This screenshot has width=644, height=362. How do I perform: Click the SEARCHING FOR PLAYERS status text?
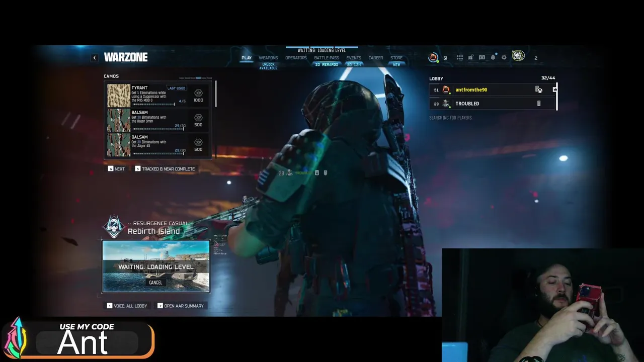tap(450, 118)
